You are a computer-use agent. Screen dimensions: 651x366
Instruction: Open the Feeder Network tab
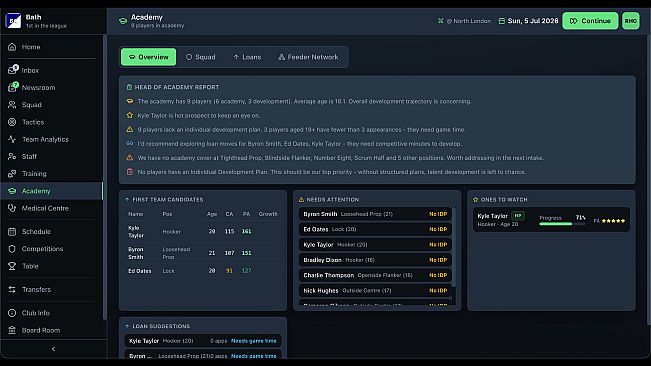[308, 57]
